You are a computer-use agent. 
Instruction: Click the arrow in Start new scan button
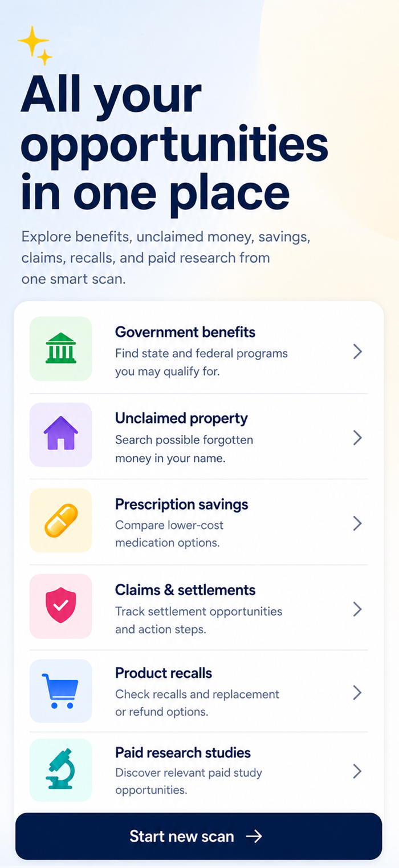click(x=254, y=836)
